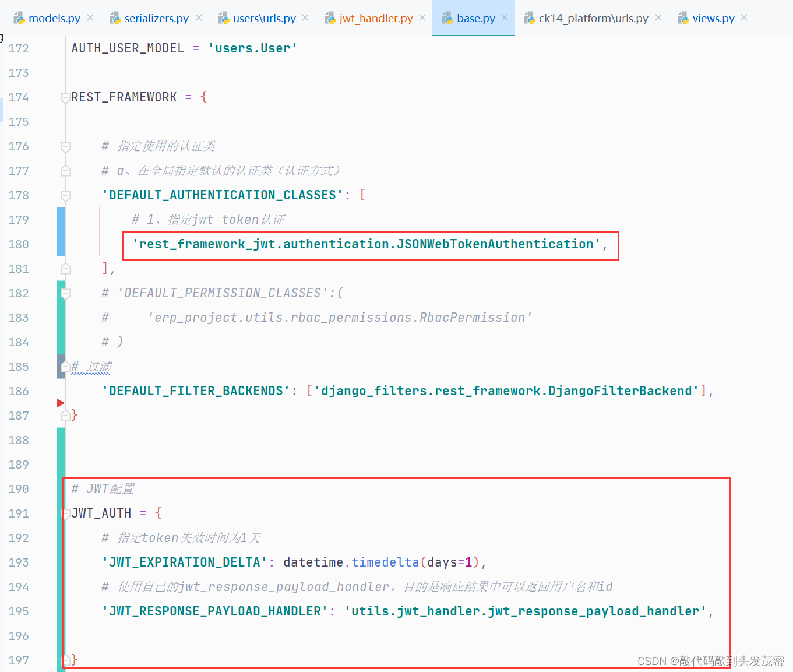Click Python file icon on jwt_handler.py tab
The width and height of the screenshot is (793, 672).
click(330, 19)
